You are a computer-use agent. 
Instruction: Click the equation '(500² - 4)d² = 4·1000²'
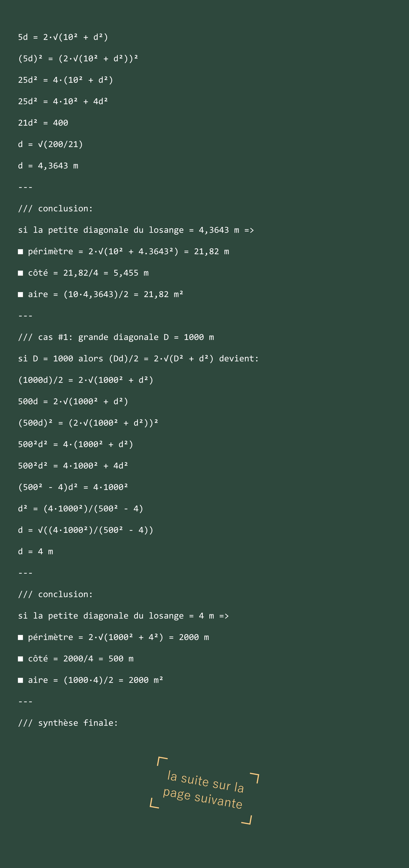tap(73, 487)
